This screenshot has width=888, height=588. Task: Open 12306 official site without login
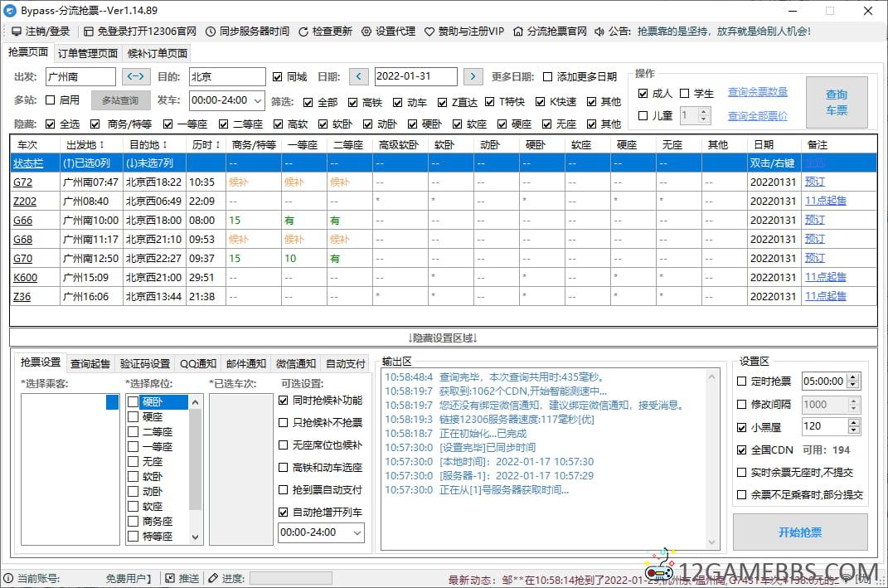(x=89, y=32)
